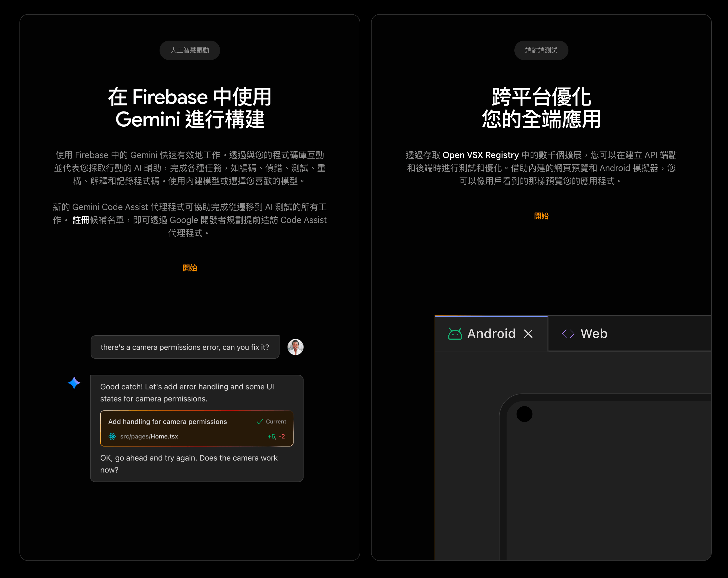
Task: Open the 註冊 waitlist link
Action: [81, 220]
